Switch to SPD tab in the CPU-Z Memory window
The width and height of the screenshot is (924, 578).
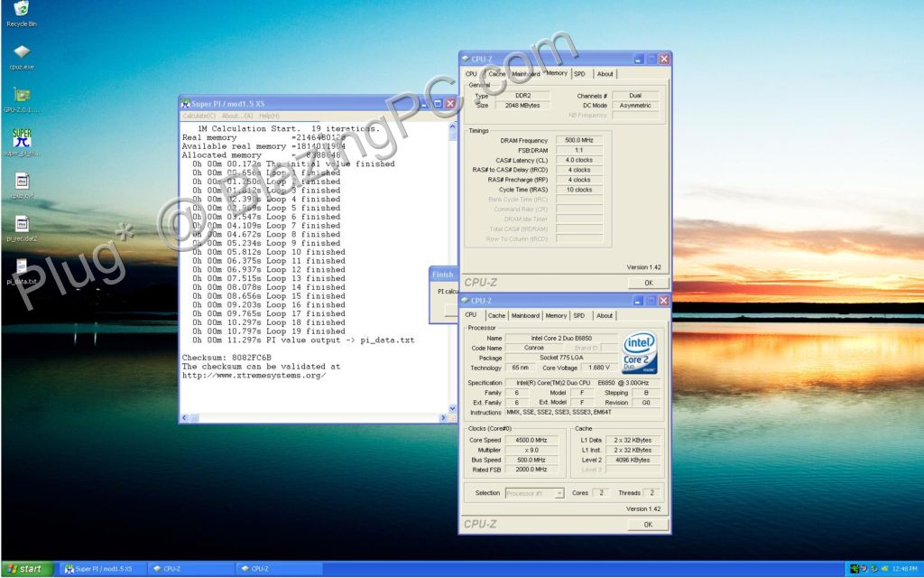(x=580, y=74)
